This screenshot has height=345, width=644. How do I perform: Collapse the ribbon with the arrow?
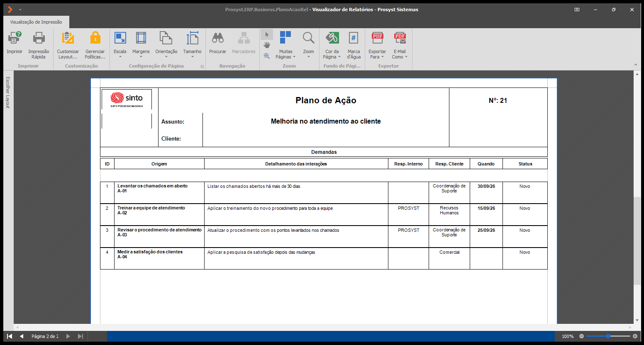tap(635, 65)
